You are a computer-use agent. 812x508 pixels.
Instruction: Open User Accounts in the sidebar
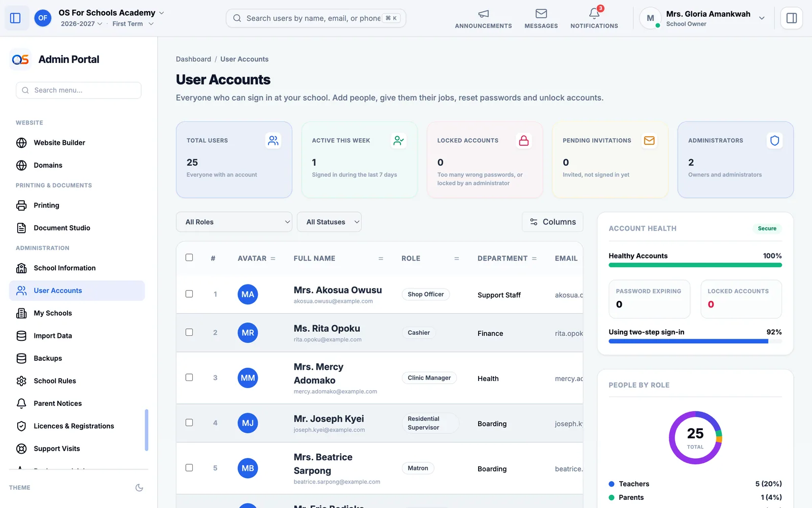click(77, 291)
